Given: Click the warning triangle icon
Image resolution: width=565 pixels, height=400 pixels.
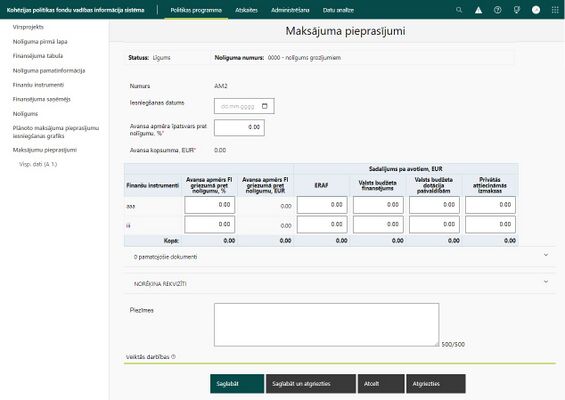Looking at the screenshot, I should point(478,10).
